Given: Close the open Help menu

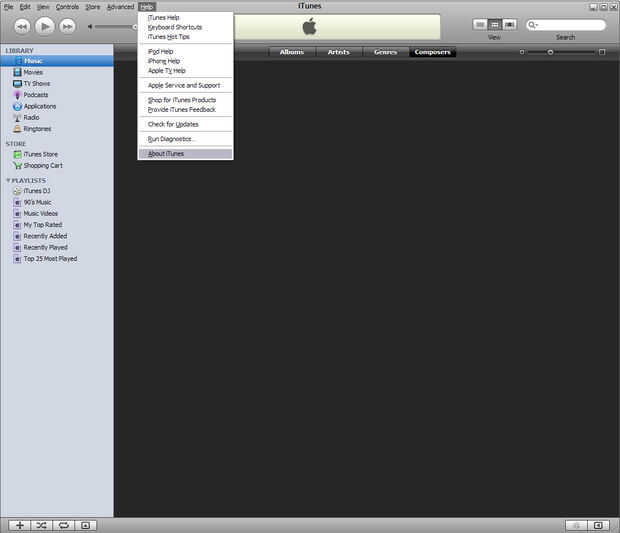Looking at the screenshot, I should point(147,7).
